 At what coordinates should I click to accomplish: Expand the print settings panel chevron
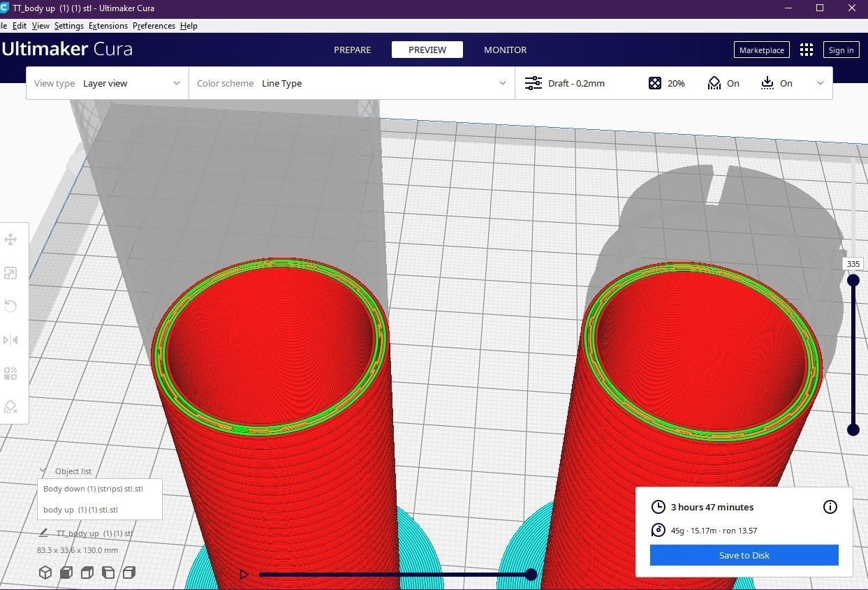[x=821, y=83]
